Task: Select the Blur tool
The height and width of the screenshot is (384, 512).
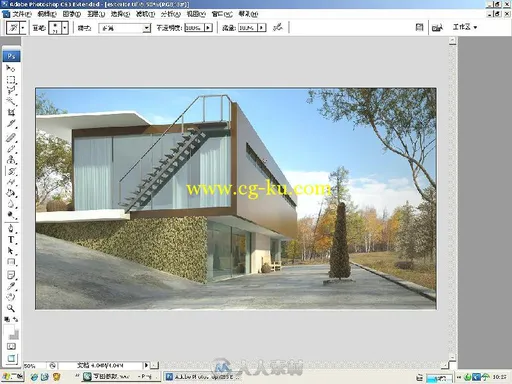Action: click(11, 204)
